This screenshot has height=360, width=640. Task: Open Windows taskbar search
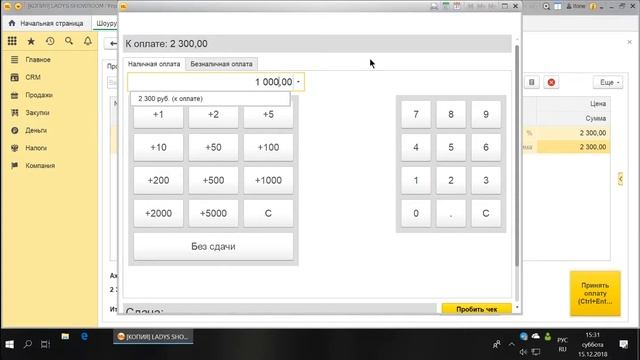28,344
